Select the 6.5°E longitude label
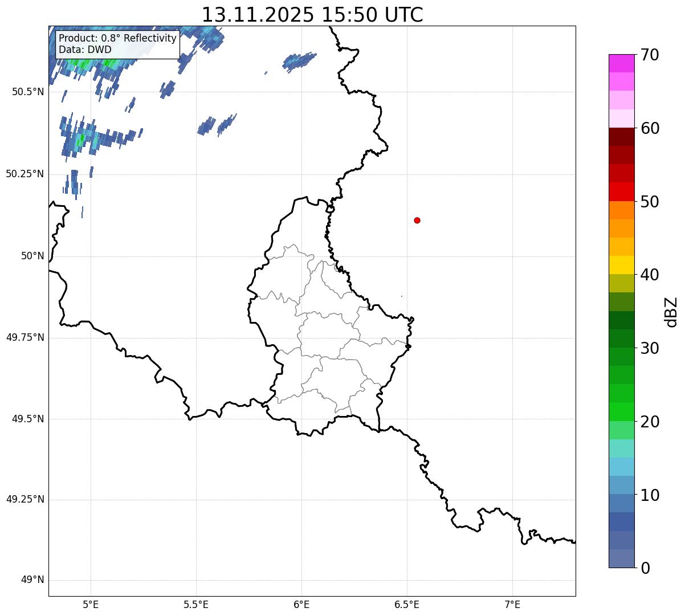Viewport: 685px width, 616px height. click(407, 604)
